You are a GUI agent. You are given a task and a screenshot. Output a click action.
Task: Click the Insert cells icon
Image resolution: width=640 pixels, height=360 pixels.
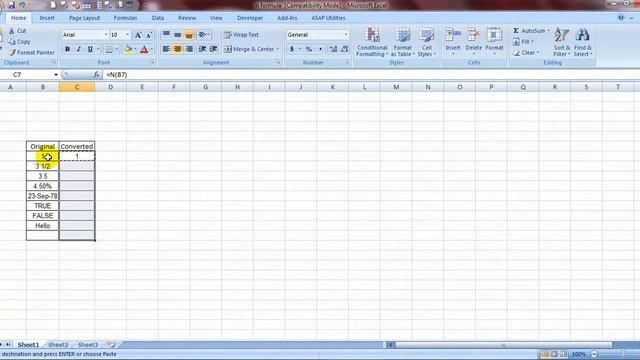(x=453, y=35)
